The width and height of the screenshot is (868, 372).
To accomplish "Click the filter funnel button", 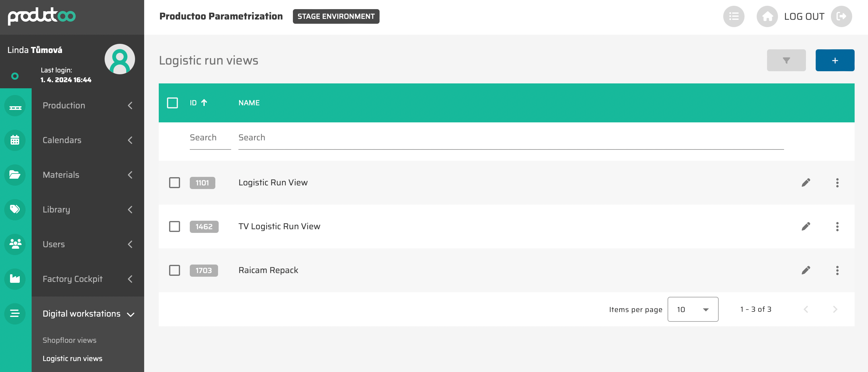I will [x=786, y=60].
